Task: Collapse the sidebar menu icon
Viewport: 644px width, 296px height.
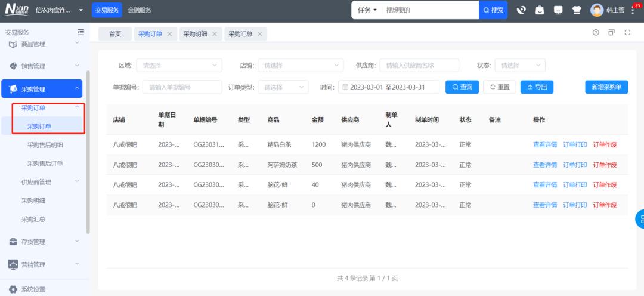Action: tap(81, 32)
